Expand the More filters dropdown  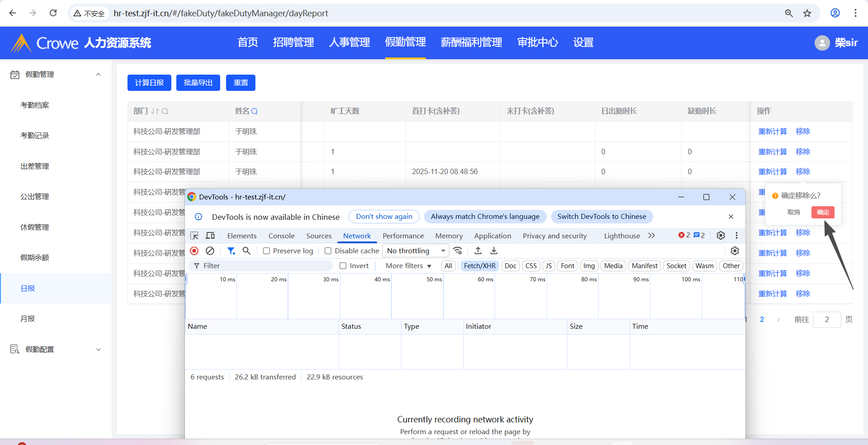point(408,266)
